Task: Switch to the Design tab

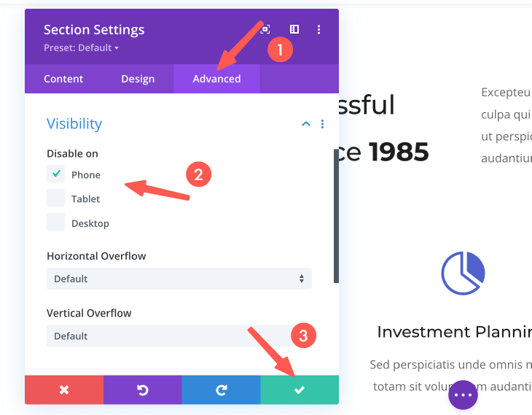Action: pyautogui.click(x=138, y=79)
